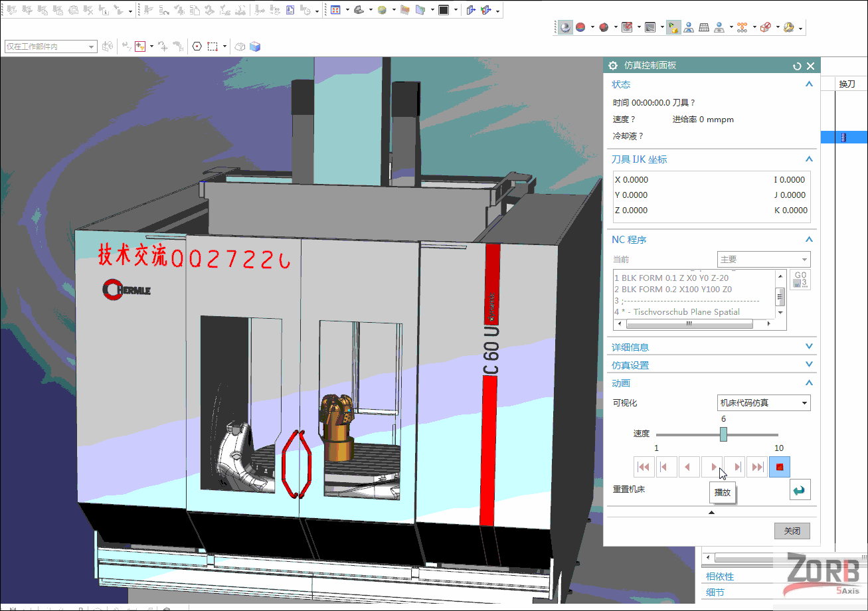Select the shaded sphere display style icon in toolbar

(564, 27)
